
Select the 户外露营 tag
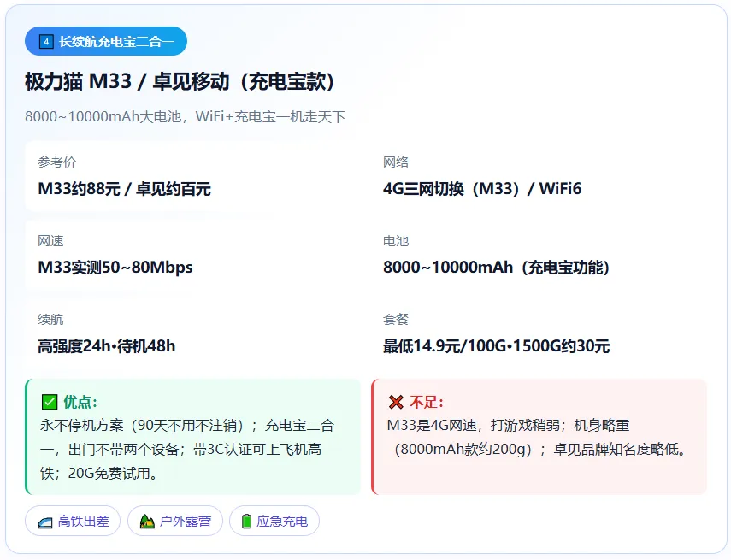(175, 521)
